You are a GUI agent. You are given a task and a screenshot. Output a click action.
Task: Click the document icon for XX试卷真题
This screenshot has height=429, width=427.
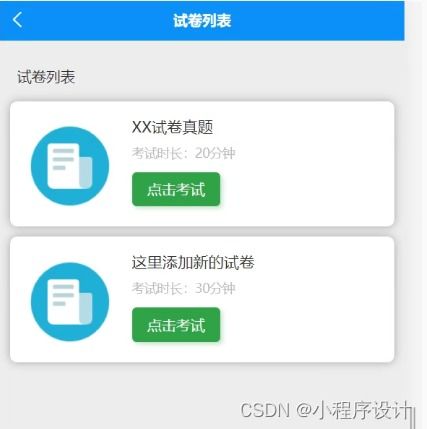(x=70, y=166)
